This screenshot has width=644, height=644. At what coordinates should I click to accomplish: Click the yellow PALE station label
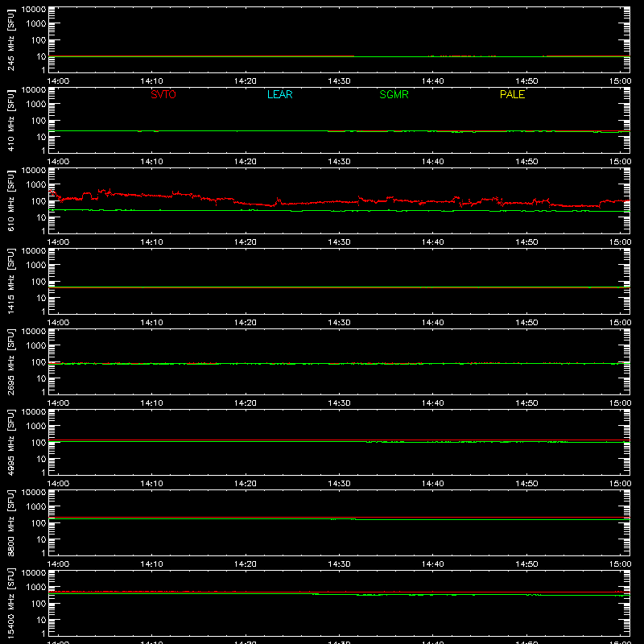512,94
